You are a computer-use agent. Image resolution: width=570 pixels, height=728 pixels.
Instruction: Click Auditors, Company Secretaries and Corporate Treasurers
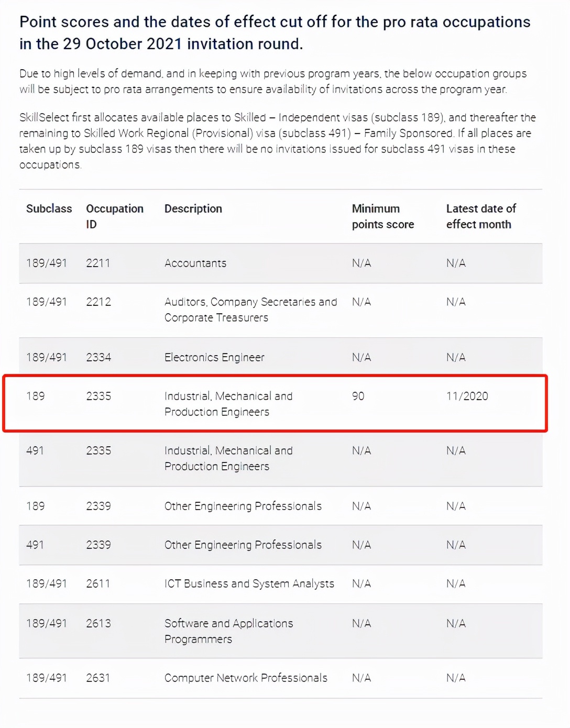pos(250,310)
